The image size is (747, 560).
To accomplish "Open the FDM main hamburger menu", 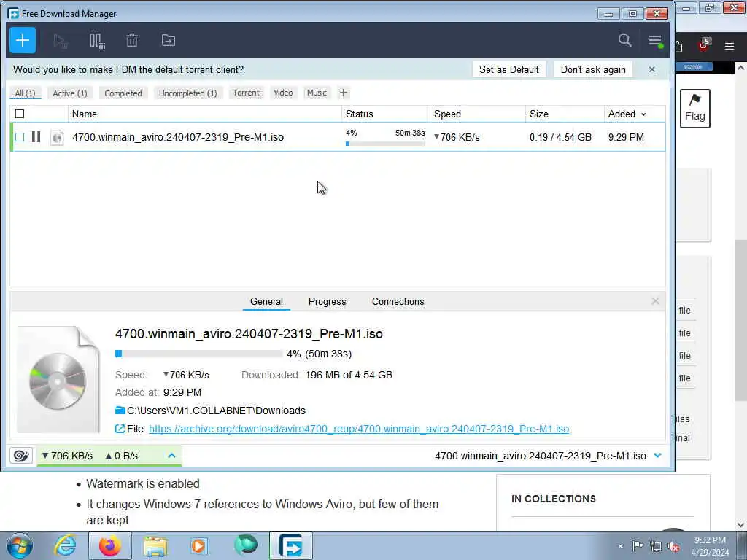I will tap(656, 41).
